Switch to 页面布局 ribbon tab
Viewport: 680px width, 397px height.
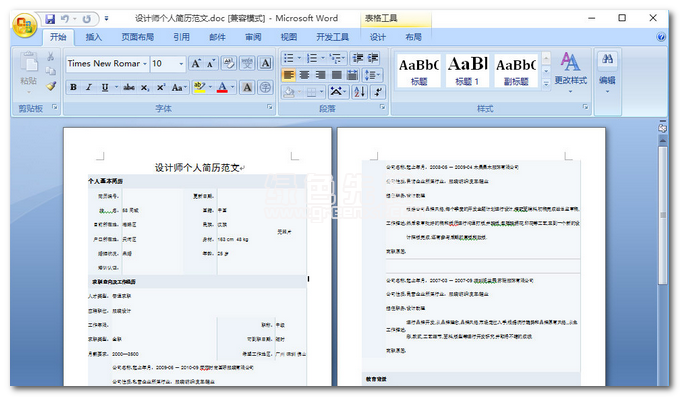click(x=137, y=37)
